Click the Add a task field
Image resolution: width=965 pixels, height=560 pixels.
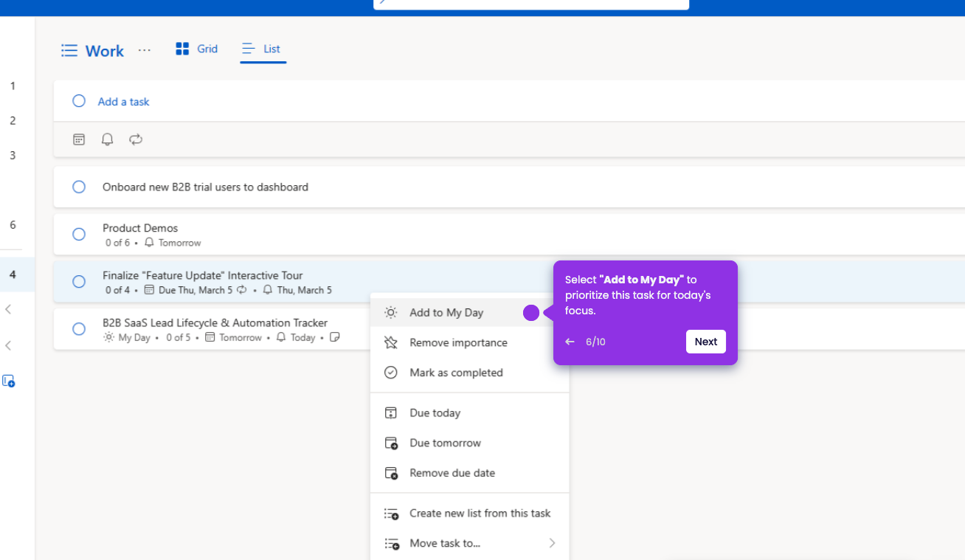509,101
